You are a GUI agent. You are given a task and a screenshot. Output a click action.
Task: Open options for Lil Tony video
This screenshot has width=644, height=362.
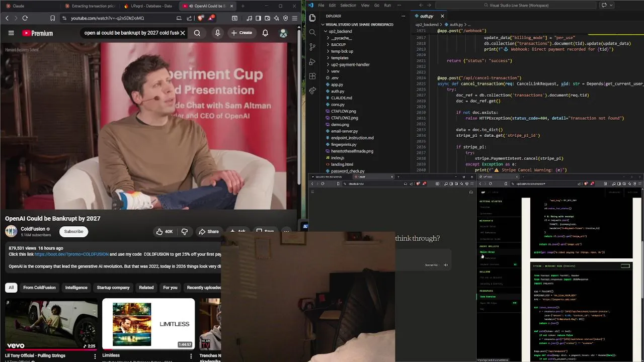pyautogui.click(x=95, y=356)
